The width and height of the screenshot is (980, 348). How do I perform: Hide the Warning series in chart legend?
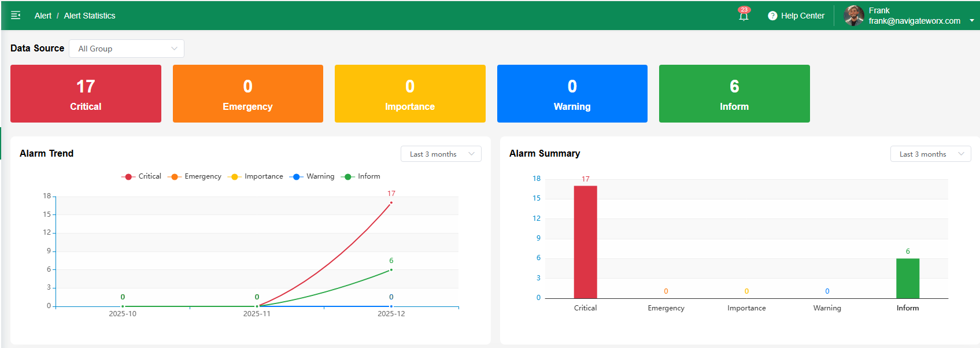[313, 176]
